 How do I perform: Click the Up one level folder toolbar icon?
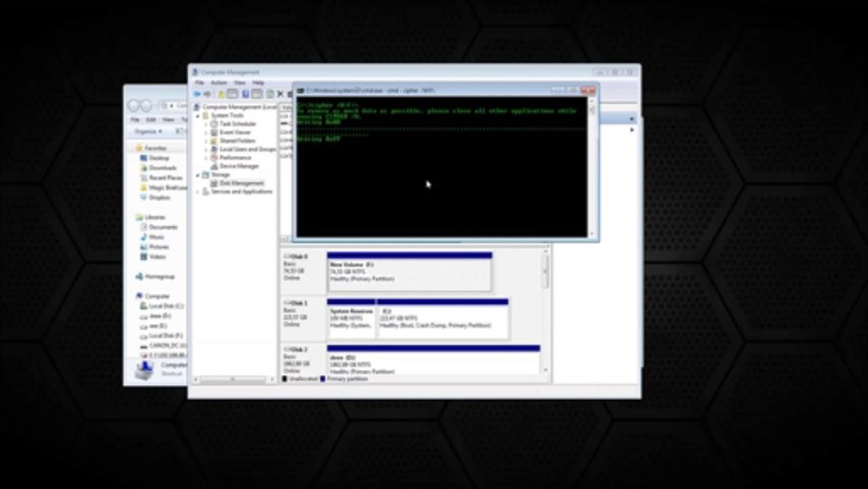click(221, 94)
